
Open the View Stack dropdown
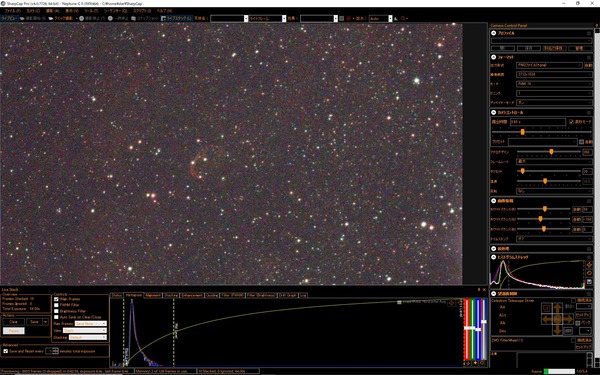click(85, 331)
